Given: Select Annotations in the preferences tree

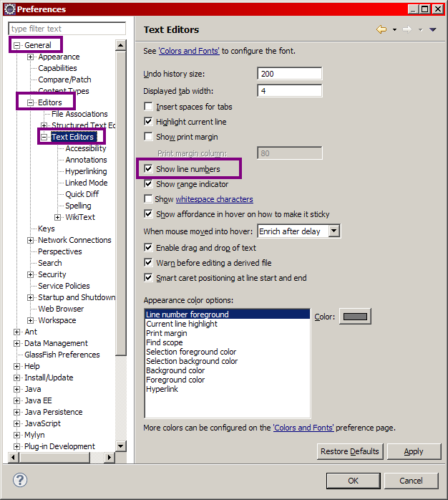Looking at the screenshot, I should click(x=86, y=160).
